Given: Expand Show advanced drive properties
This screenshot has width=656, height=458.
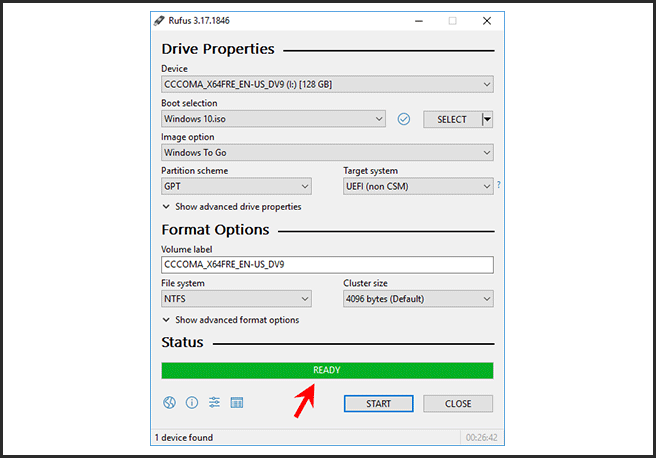Looking at the screenshot, I should [x=232, y=207].
